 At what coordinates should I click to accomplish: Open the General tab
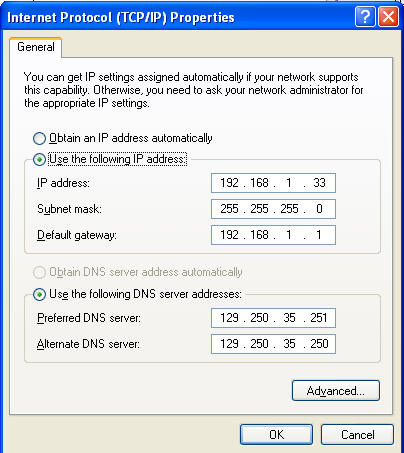tap(36, 47)
